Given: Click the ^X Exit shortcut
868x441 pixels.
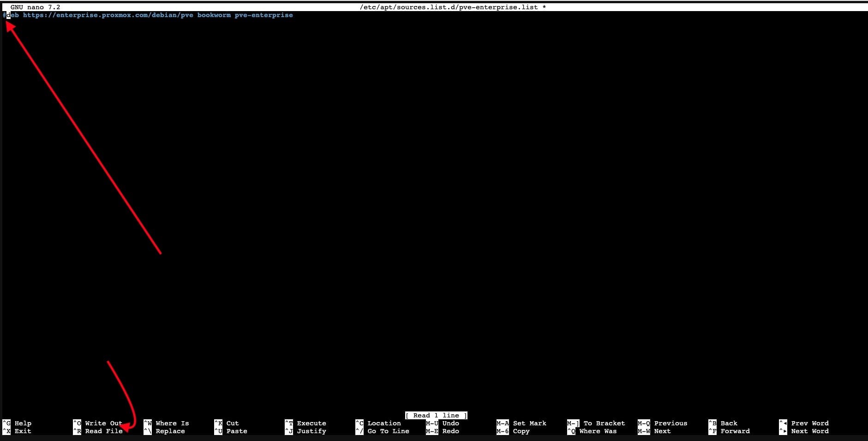Looking at the screenshot, I should pos(17,431).
